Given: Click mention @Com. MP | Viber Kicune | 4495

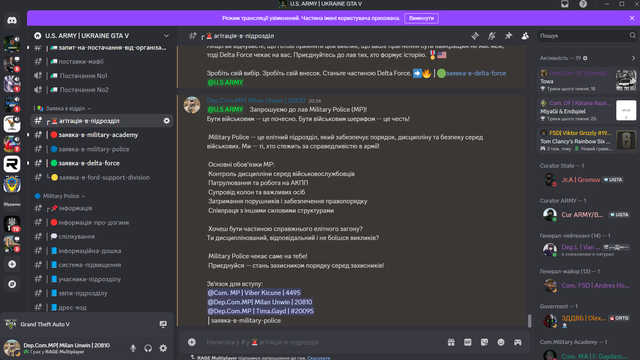Looking at the screenshot, I should click(x=254, y=293).
